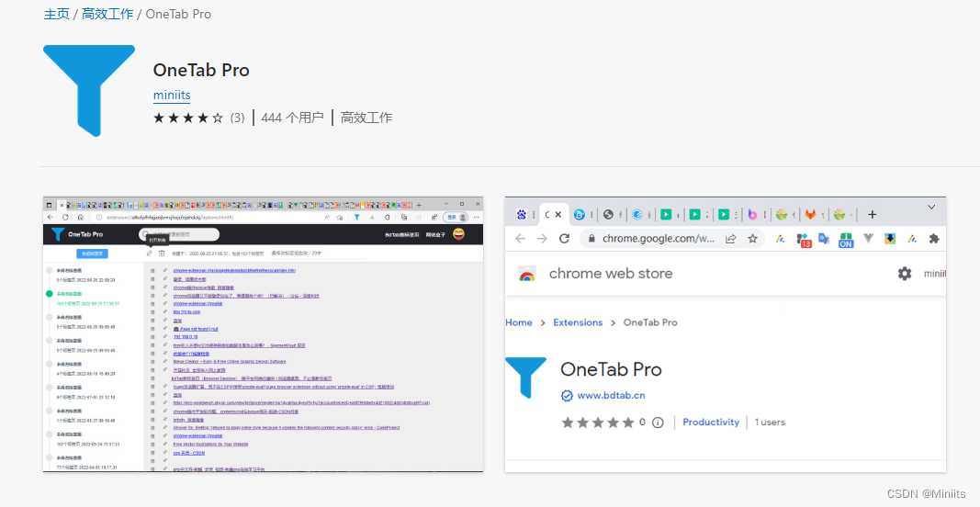
Task: Click the trash delete icon in OneTab toolbar
Action: pyautogui.click(x=162, y=253)
